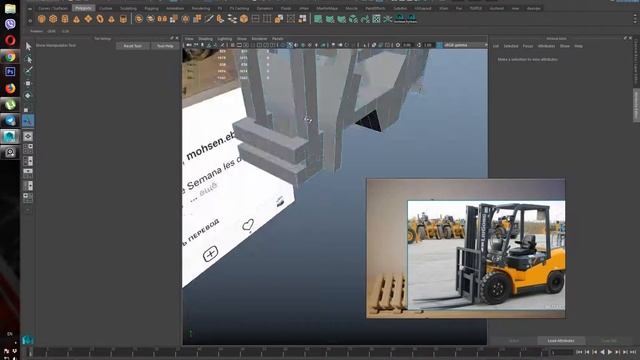Create a polygon sphere from the shelf
The width and height of the screenshot is (640, 360).
[x=41, y=19]
